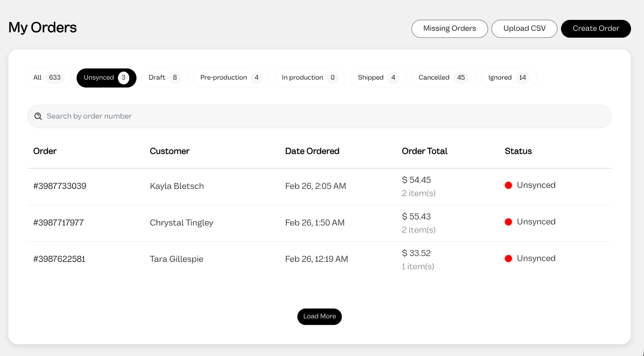
Task: Open order #3987733039
Action: [x=60, y=186]
